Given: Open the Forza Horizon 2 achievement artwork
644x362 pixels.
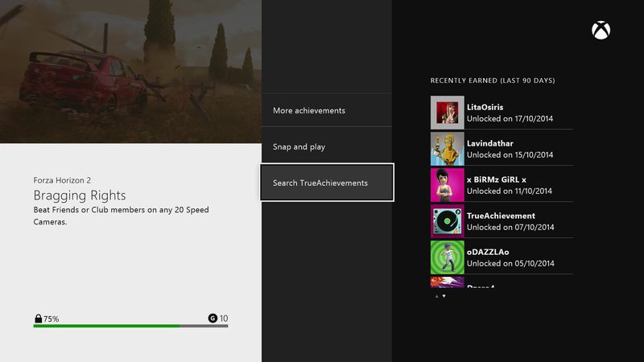Looking at the screenshot, I should 130,72.
